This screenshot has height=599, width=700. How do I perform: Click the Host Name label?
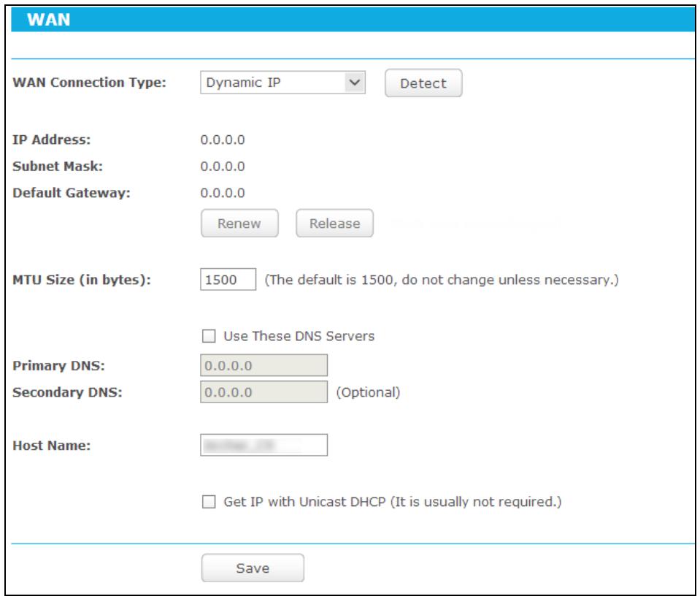coord(51,446)
